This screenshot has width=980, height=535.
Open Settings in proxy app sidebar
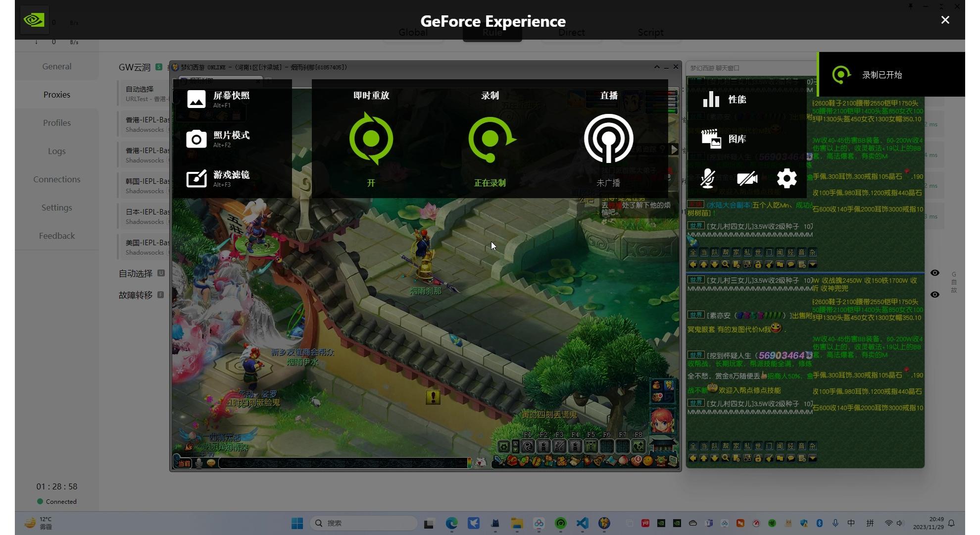coord(56,208)
